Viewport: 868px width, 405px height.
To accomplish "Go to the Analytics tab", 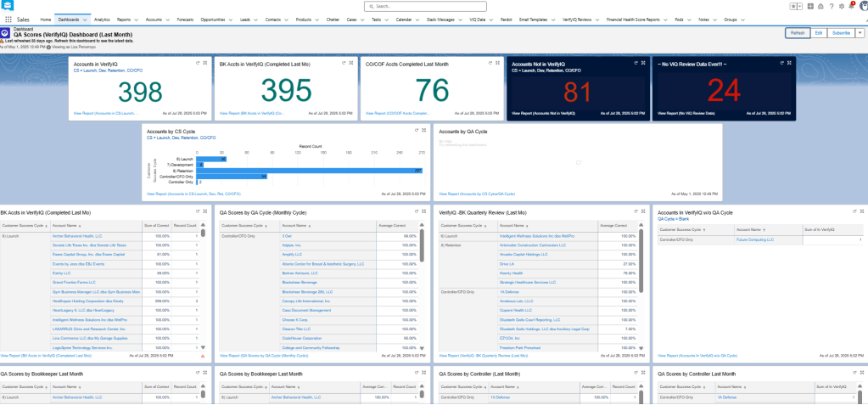I will tap(102, 18).
